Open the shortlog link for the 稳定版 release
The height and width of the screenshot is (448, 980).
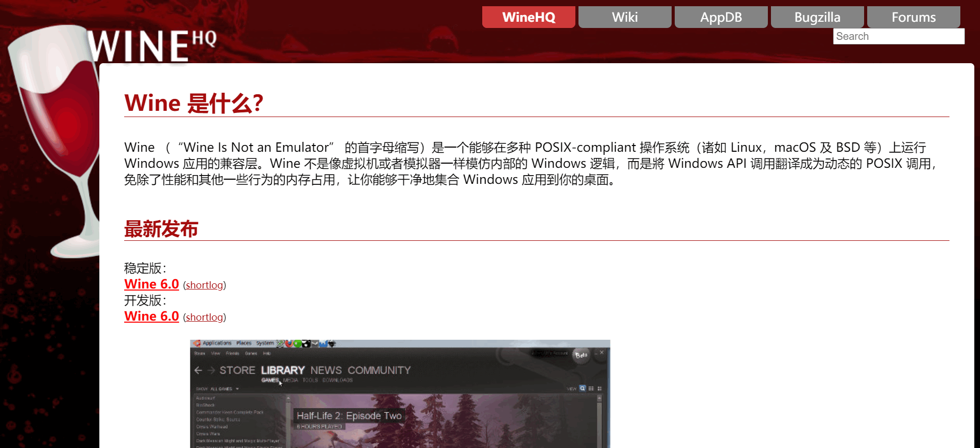(204, 285)
